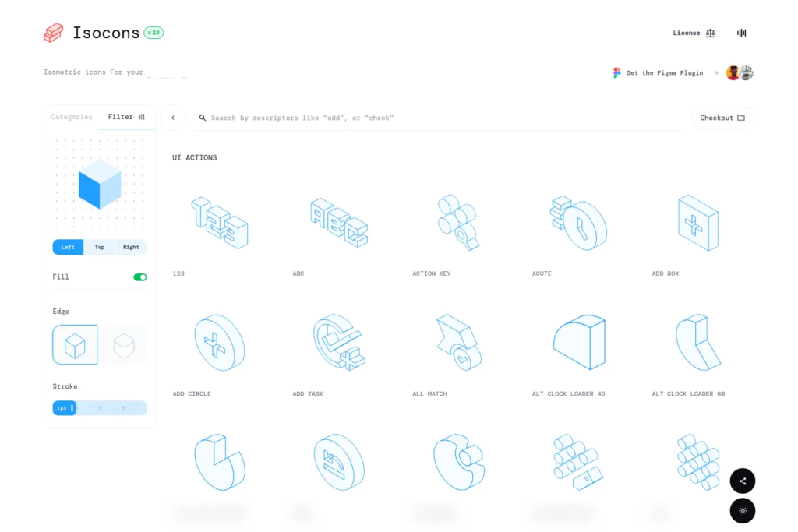This screenshot has height=532, width=798.
Task: Open Get the Figma Plugin link
Action: pos(658,73)
